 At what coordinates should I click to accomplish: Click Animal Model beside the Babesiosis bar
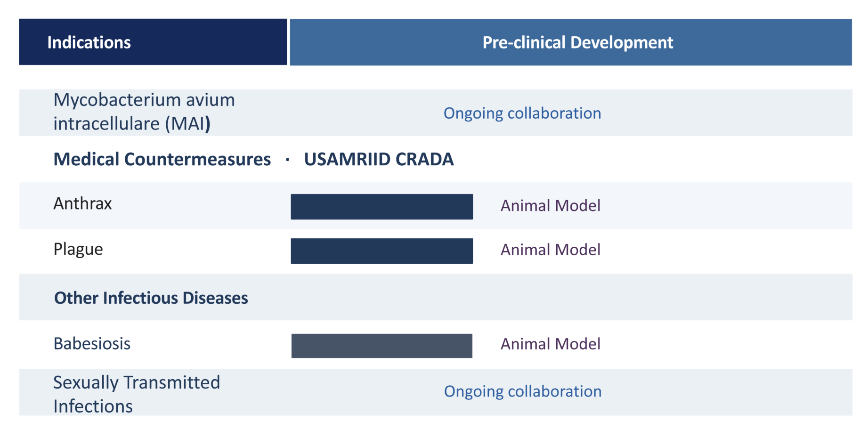550,344
